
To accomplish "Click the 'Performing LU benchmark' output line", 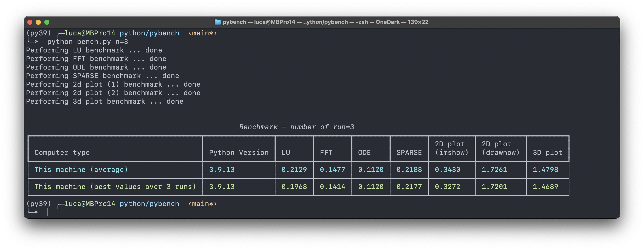I will pos(94,50).
